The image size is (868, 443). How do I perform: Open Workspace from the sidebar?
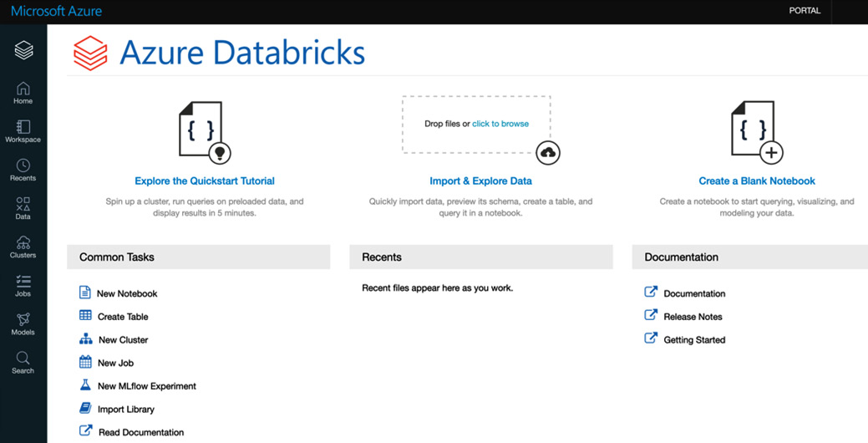(x=23, y=131)
